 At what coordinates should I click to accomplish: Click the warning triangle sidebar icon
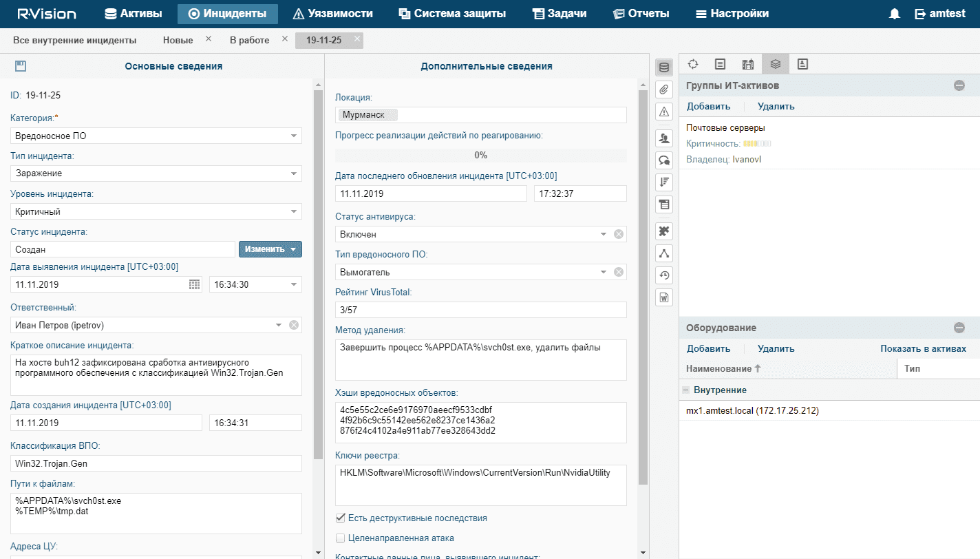664,112
